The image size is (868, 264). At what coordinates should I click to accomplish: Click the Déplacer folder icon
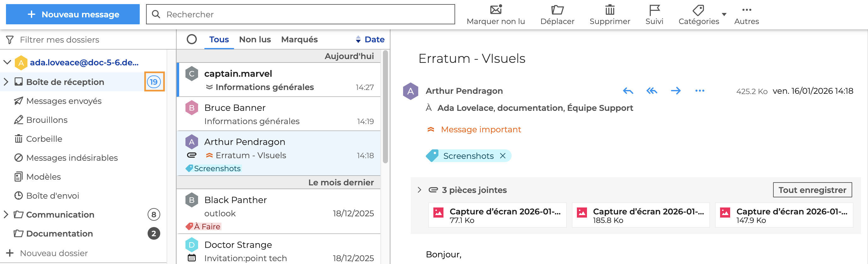click(557, 10)
